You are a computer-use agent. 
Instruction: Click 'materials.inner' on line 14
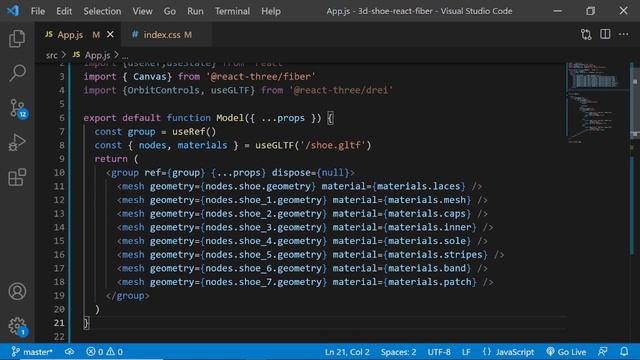click(x=430, y=227)
